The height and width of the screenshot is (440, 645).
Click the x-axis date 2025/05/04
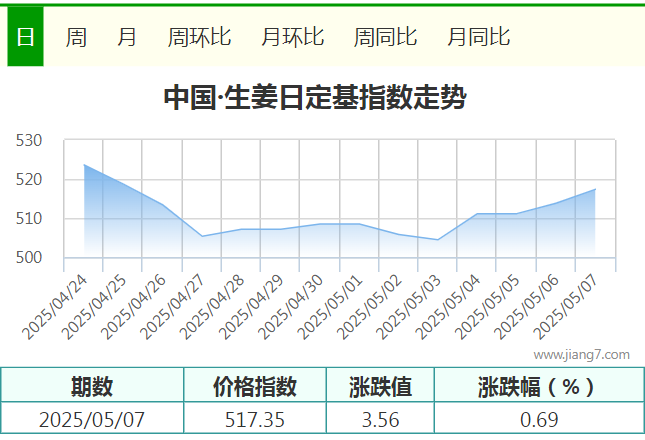tap(448, 307)
